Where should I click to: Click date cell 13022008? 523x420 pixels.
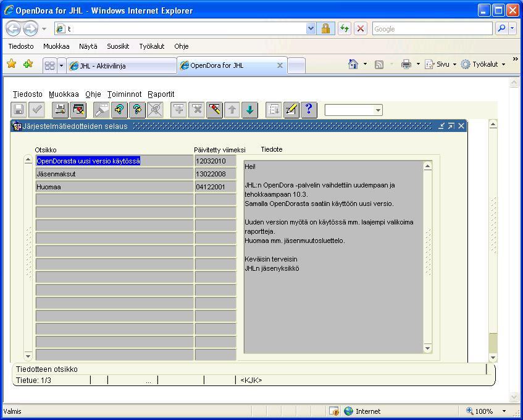pos(215,174)
